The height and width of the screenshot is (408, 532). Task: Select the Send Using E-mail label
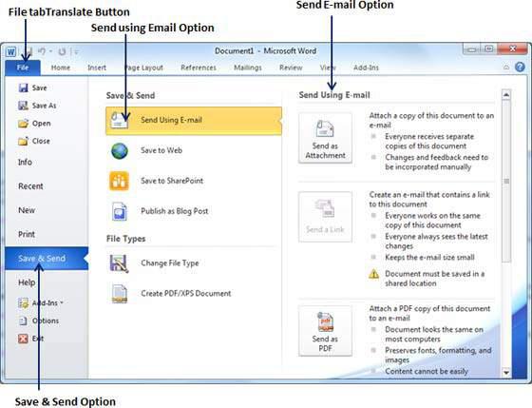(171, 120)
